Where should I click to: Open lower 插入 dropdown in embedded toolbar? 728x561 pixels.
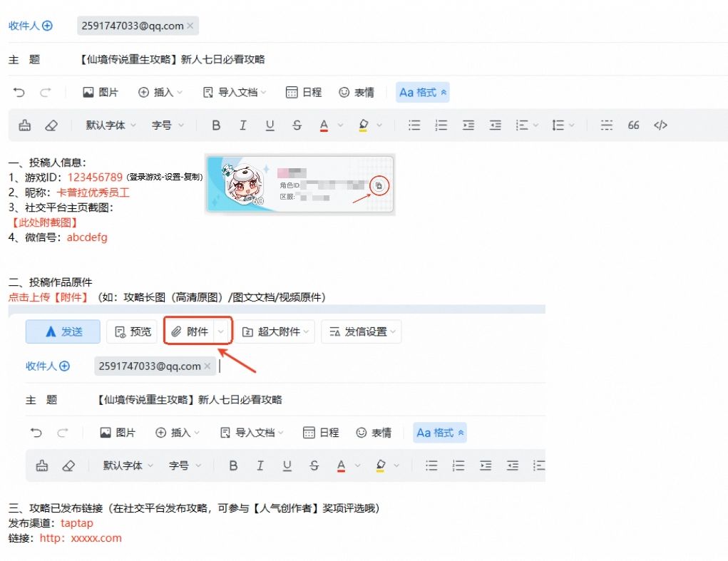pyautogui.click(x=178, y=433)
